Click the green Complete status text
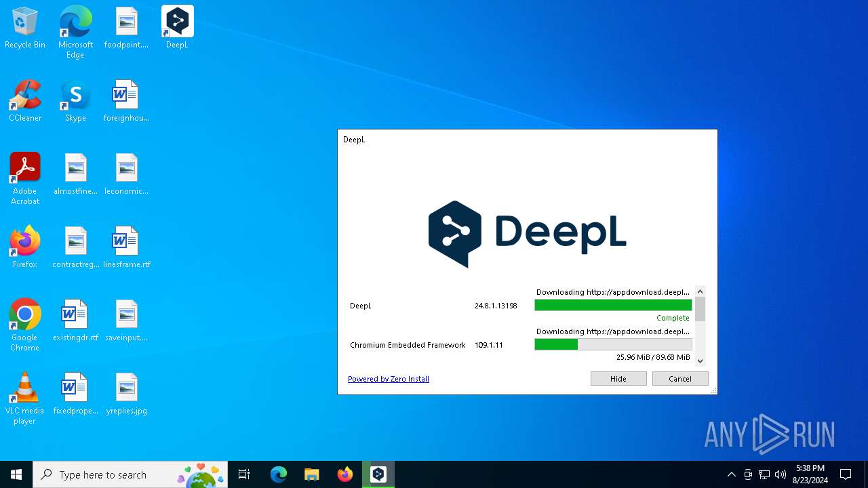The height and width of the screenshot is (488, 868). [x=673, y=318]
